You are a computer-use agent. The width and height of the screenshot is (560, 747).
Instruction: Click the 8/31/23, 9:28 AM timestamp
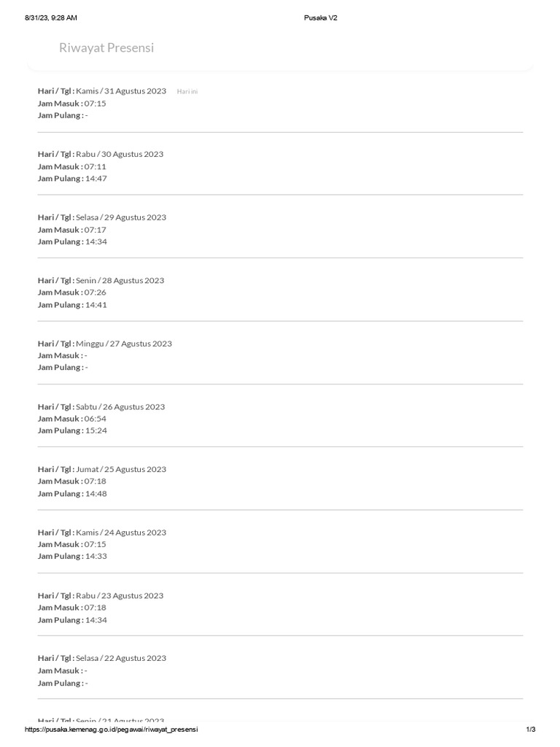[x=50, y=18]
